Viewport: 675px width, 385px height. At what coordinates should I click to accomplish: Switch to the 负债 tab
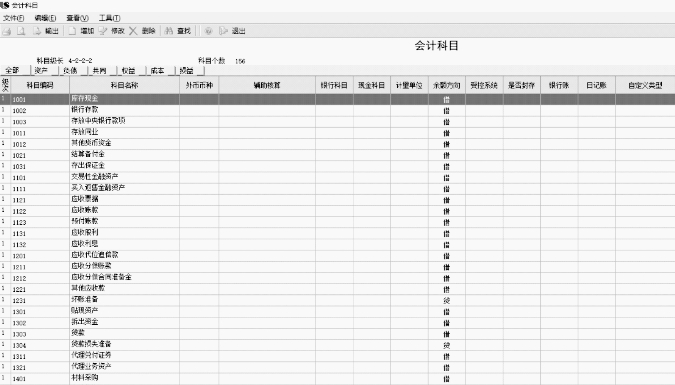click(x=70, y=71)
